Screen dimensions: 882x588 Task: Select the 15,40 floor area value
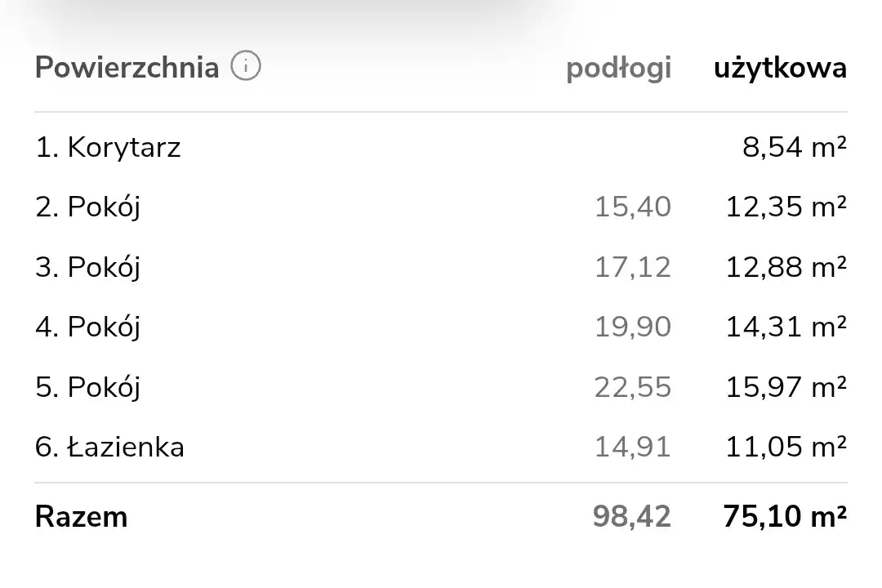[x=632, y=207]
